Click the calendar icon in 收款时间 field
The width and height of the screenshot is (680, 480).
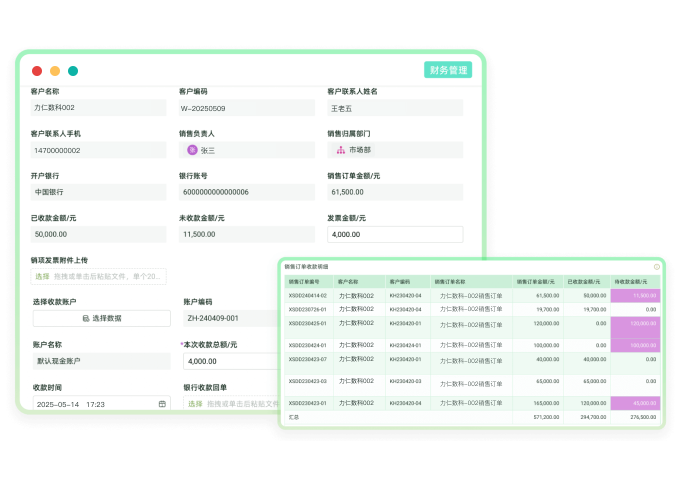(x=162, y=404)
